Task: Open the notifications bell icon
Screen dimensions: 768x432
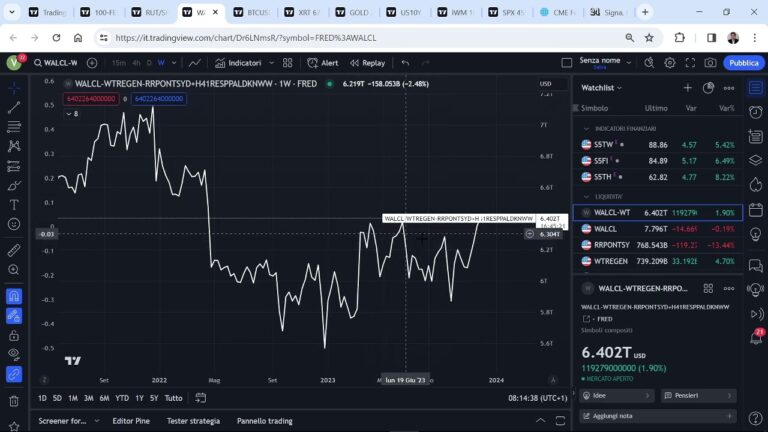Action: click(x=756, y=336)
